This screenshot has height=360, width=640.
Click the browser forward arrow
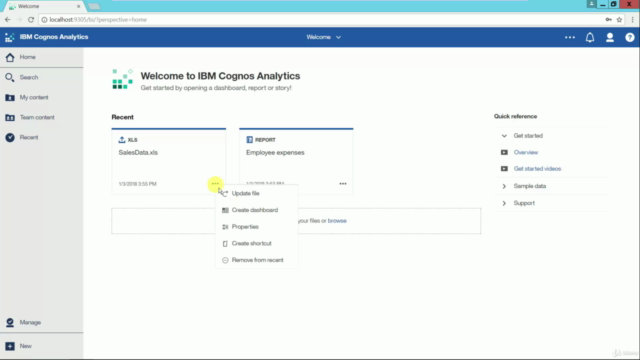tap(19, 20)
